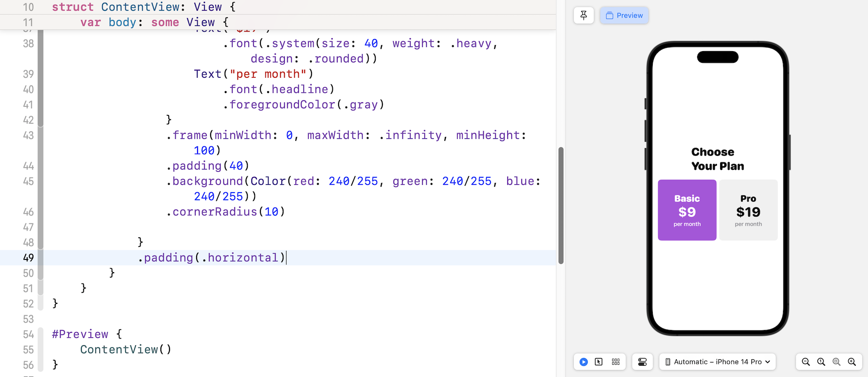Click the .padding(40) code line
The height and width of the screenshot is (377, 868).
(x=208, y=166)
